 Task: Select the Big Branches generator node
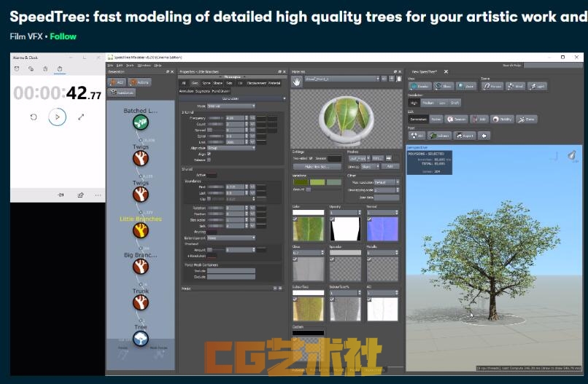coord(141,267)
